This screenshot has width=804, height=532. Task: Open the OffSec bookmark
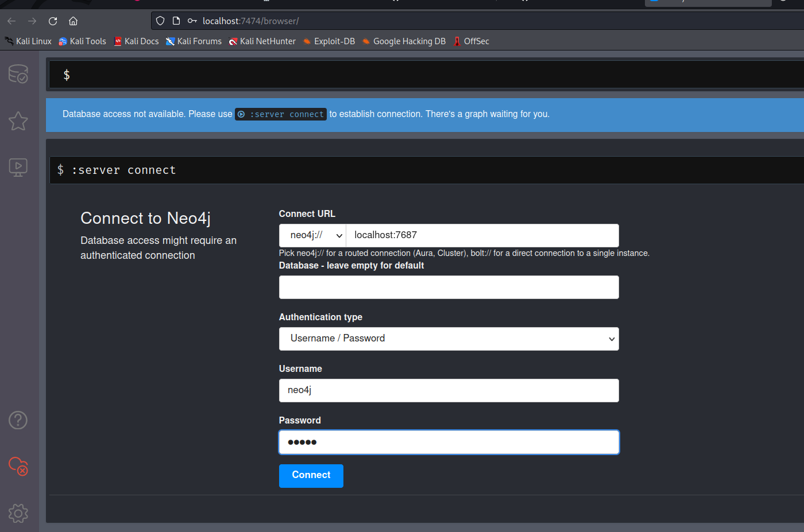[x=471, y=41]
